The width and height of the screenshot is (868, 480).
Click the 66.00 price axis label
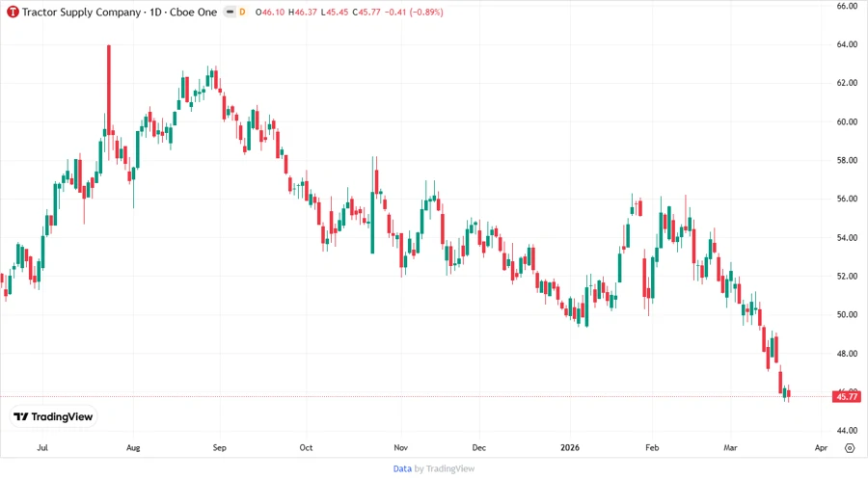click(x=847, y=6)
